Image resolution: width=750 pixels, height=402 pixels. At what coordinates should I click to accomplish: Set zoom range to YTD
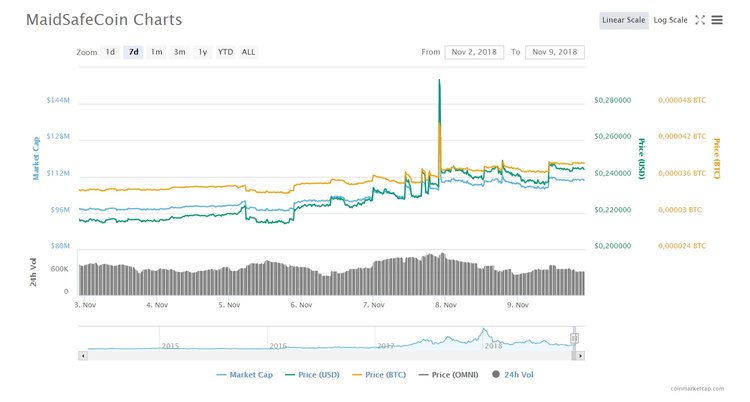(225, 52)
